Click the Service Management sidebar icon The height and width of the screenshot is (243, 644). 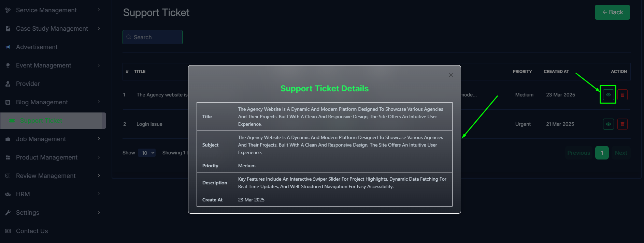click(x=8, y=10)
